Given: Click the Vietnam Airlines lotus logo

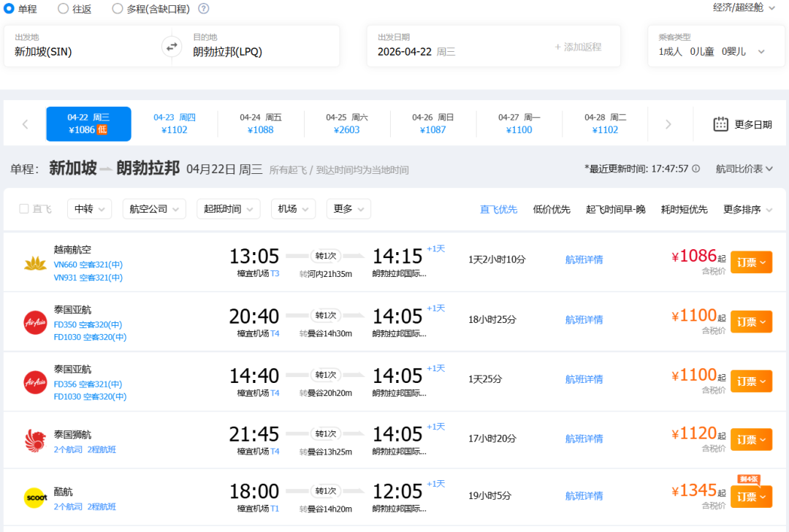Looking at the screenshot, I should pos(35,263).
